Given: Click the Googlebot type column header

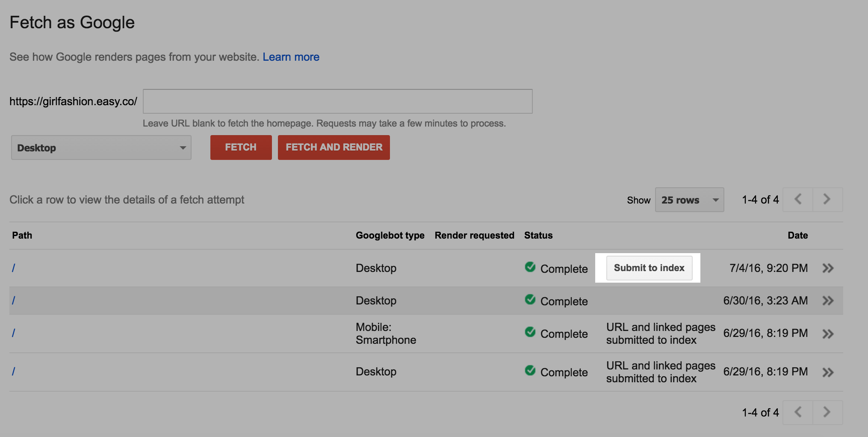Looking at the screenshot, I should point(390,235).
